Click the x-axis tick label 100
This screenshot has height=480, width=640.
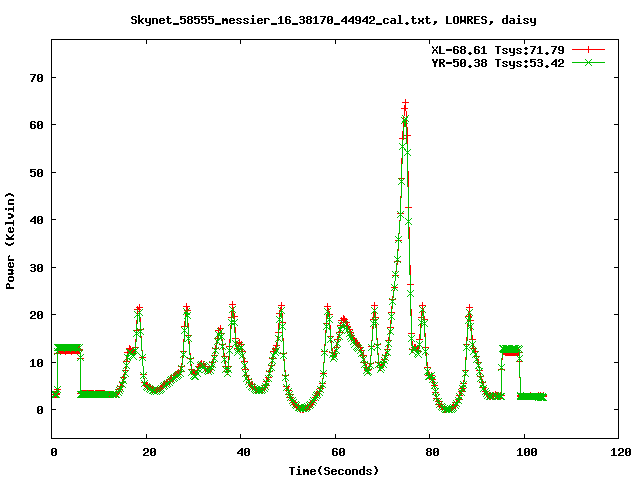[527, 452]
